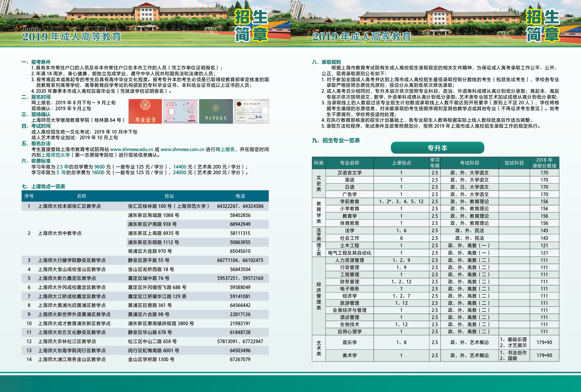The image size is (581, 392).
Task: Open the www.shmeea.edu.cn website link
Action: point(132,150)
